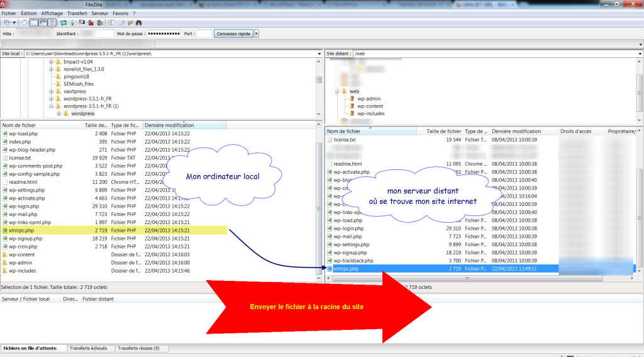The height and width of the screenshot is (357, 644).
Task: Open the Fichier menu
Action: click(9, 14)
